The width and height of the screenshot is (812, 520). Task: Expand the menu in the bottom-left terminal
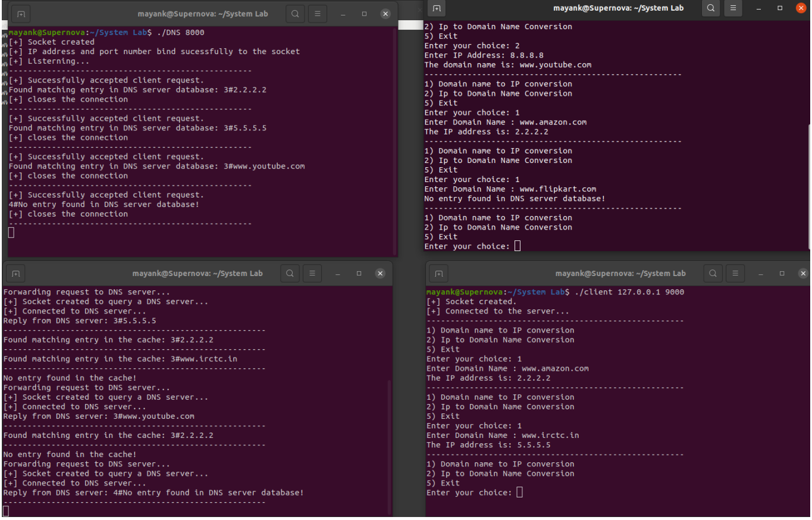coord(312,273)
